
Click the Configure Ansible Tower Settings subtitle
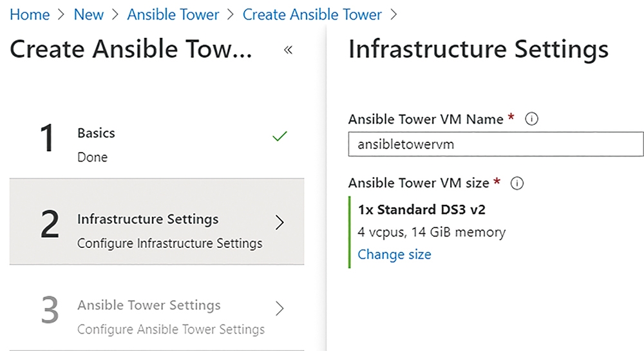click(171, 330)
